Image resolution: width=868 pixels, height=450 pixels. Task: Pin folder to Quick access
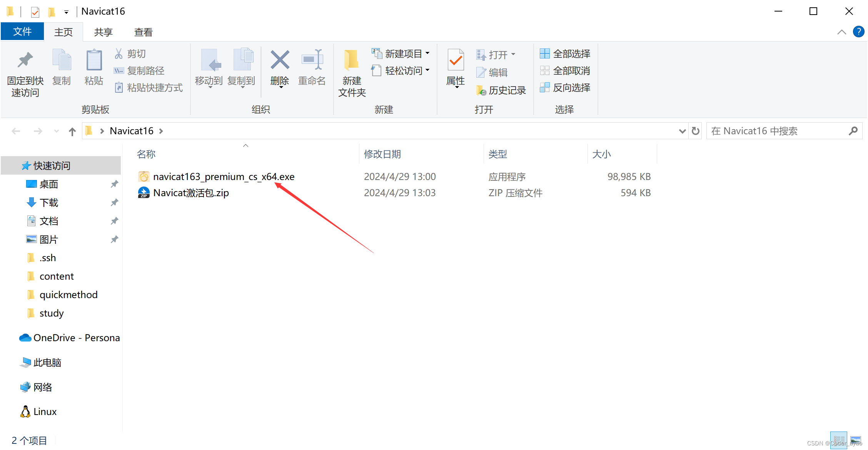(25, 73)
